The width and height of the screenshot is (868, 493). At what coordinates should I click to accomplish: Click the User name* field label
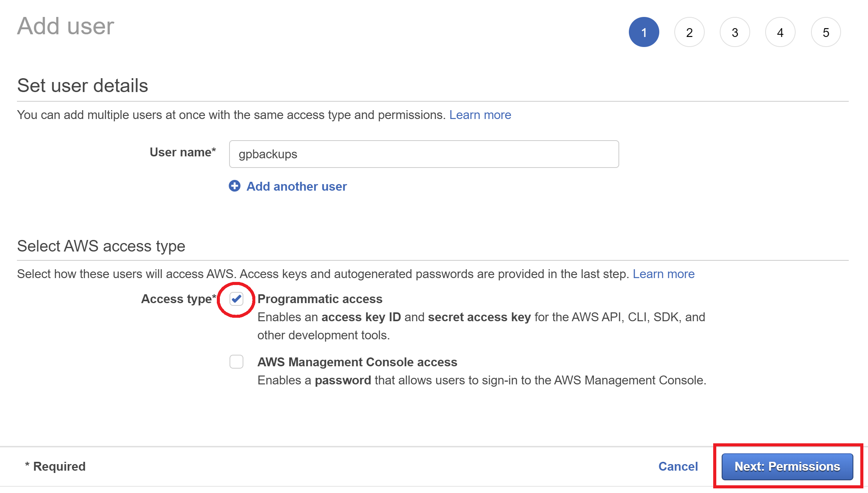(183, 152)
